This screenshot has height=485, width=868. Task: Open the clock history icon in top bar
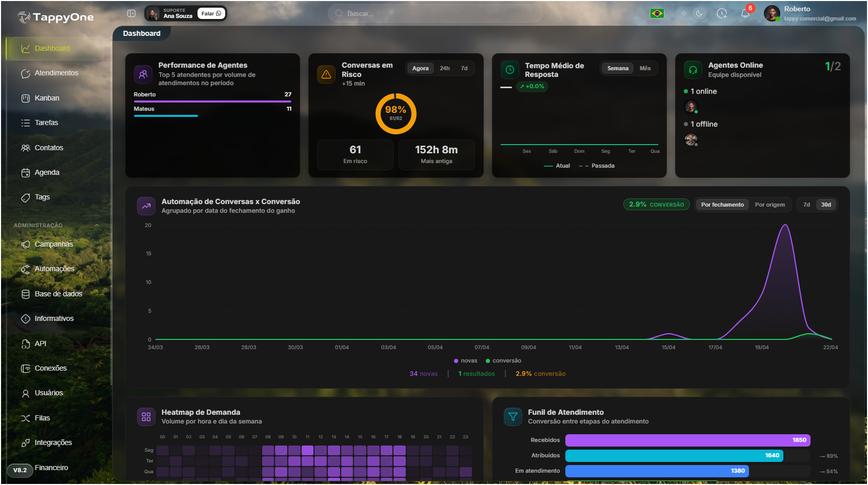[x=722, y=13]
